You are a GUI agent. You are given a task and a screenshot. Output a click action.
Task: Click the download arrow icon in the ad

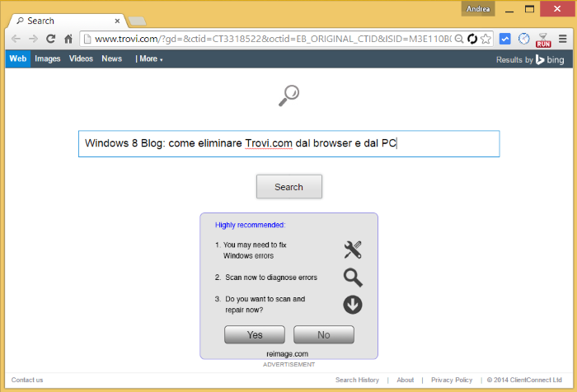pyautogui.click(x=353, y=305)
